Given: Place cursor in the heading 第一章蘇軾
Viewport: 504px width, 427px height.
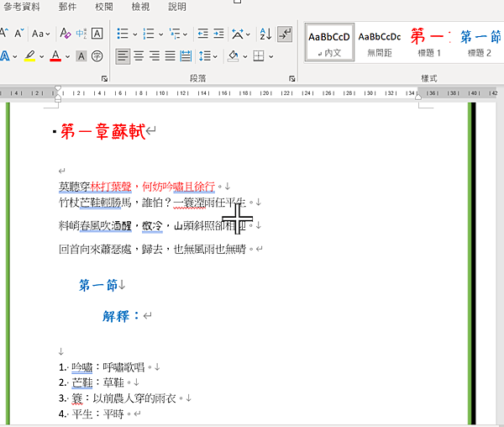Looking at the screenshot, I should (x=102, y=131).
